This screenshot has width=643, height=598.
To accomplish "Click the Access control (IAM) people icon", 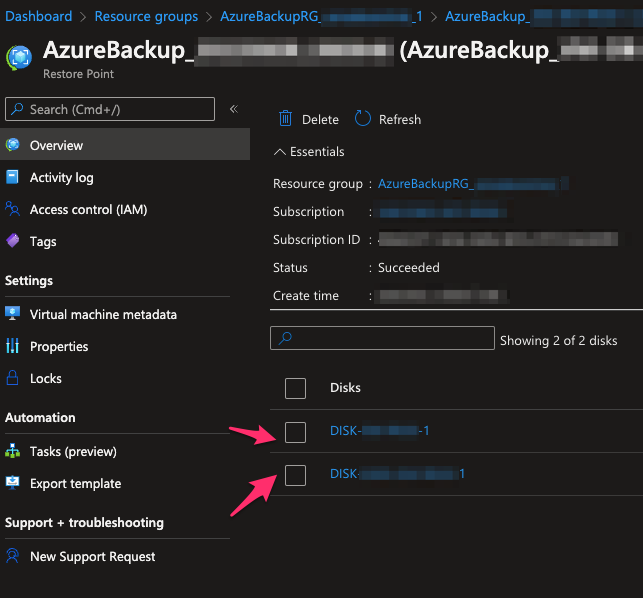I will click(12, 209).
